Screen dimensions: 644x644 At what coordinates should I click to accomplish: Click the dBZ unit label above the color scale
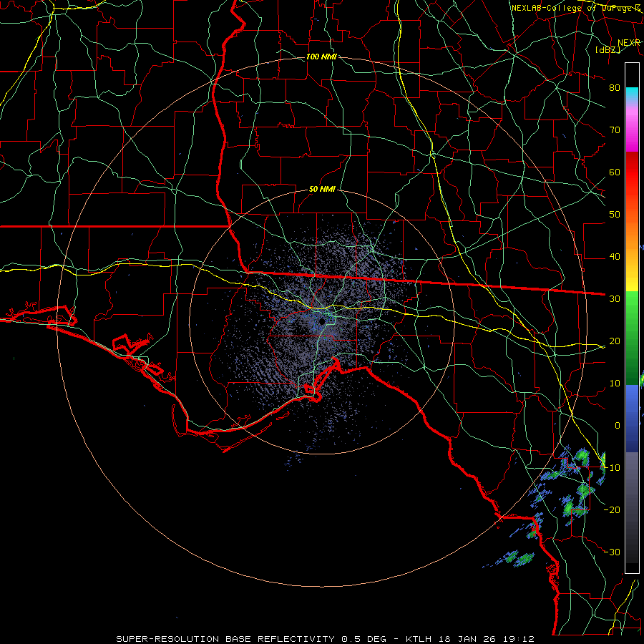tap(608, 49)
